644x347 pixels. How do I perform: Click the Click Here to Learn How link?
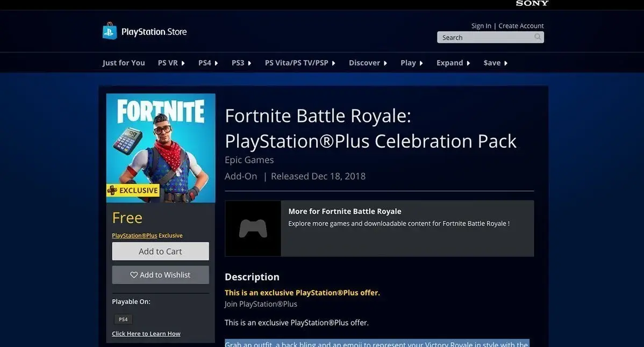pos(146,334)
